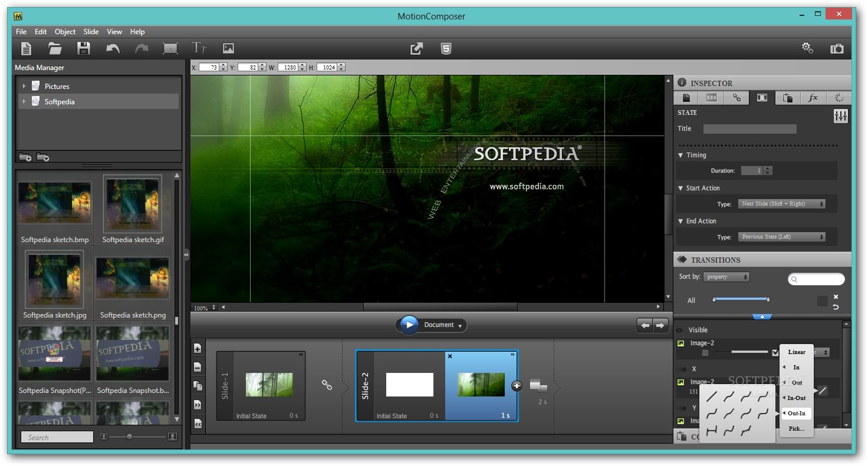Open the Sort by property dropdown

tap(726, 277)
